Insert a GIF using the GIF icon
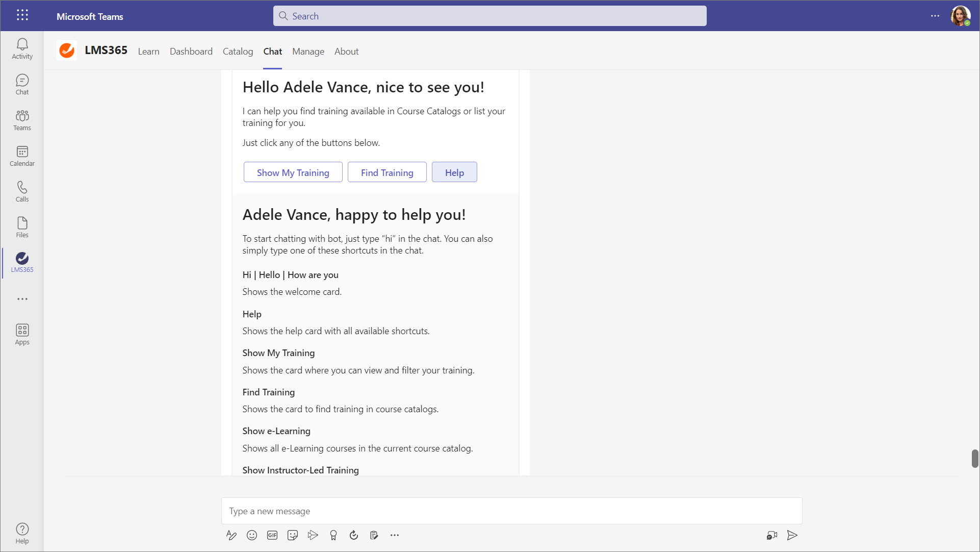The image size is (980, 552). 272,535
